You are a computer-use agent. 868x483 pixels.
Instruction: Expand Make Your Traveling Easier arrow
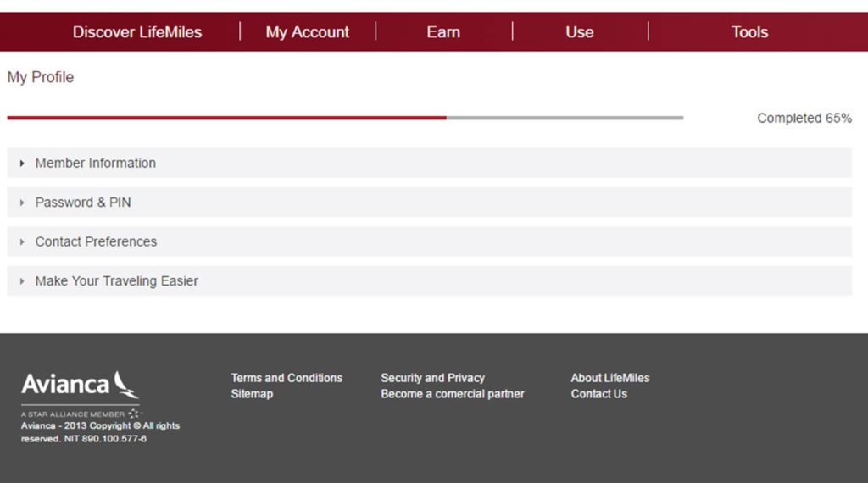pyautogui.click(x=22, y=281)
